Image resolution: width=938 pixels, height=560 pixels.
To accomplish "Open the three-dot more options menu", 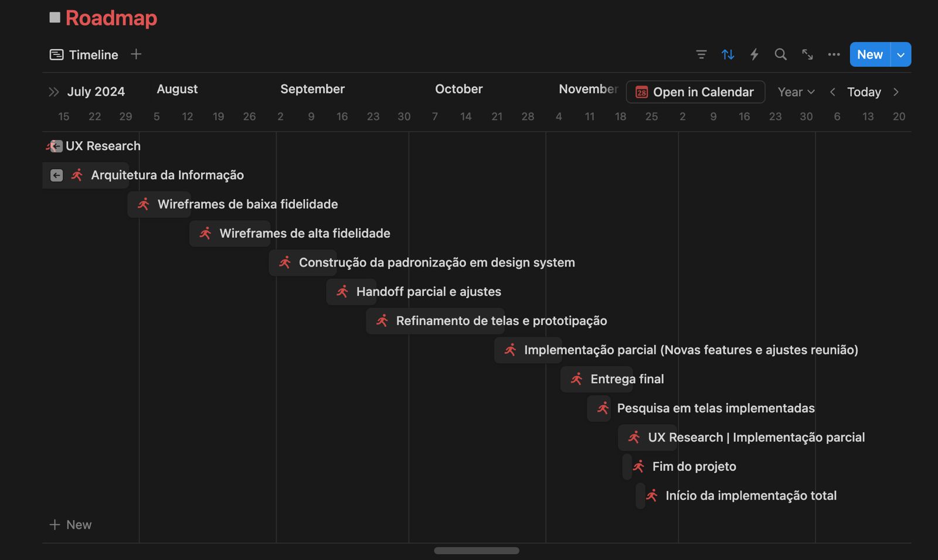I will click(x=834, y=54).
